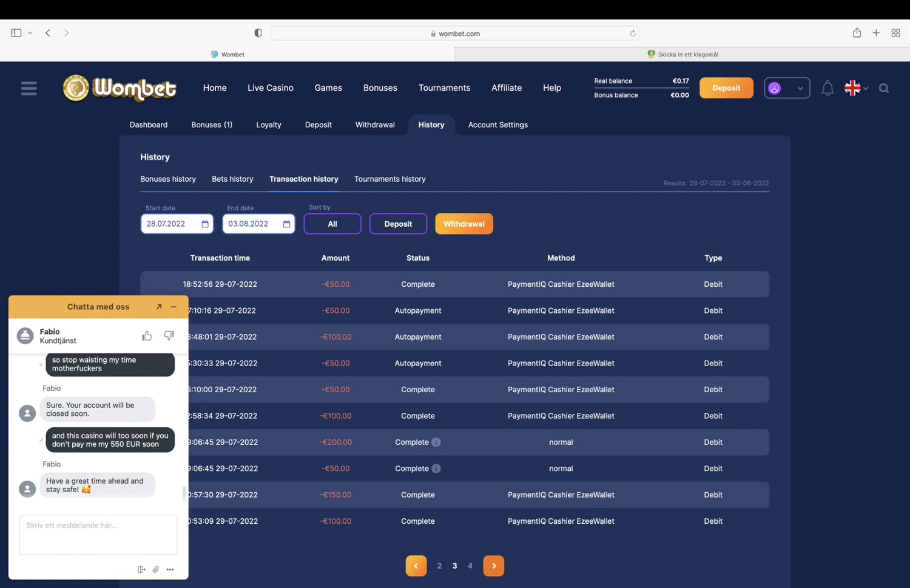Rate the chat with thumbs up
This screenshot has width=910, height=588.
pos(147,336)
